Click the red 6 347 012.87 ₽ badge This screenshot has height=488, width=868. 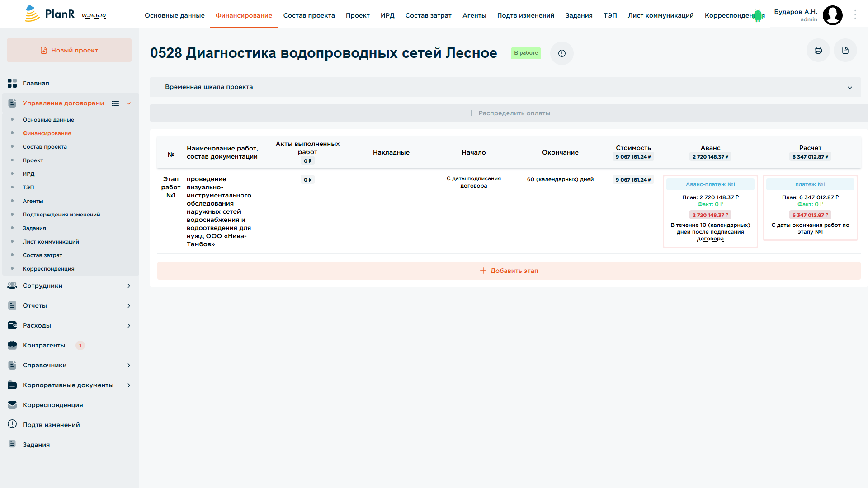(810, 215)
